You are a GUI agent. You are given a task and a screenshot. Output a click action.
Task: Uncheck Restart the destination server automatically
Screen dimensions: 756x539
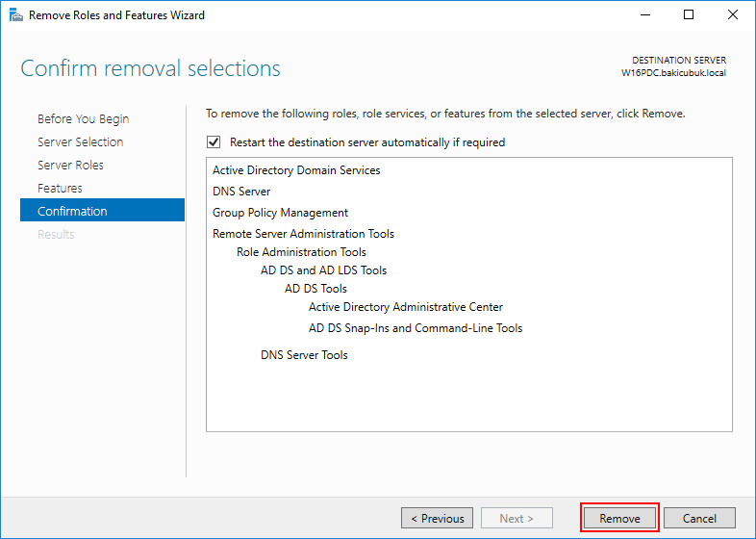point(214,142)
